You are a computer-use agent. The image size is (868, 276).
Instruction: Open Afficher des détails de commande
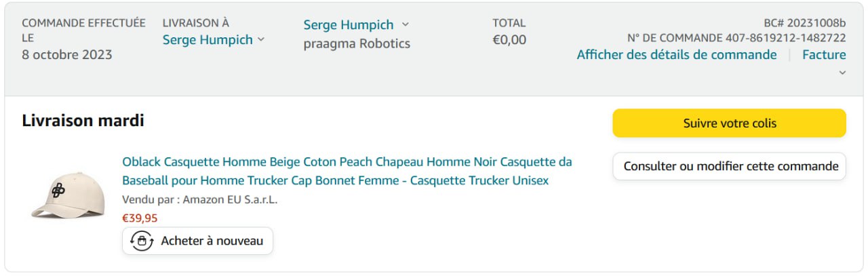tap(676, 55)
